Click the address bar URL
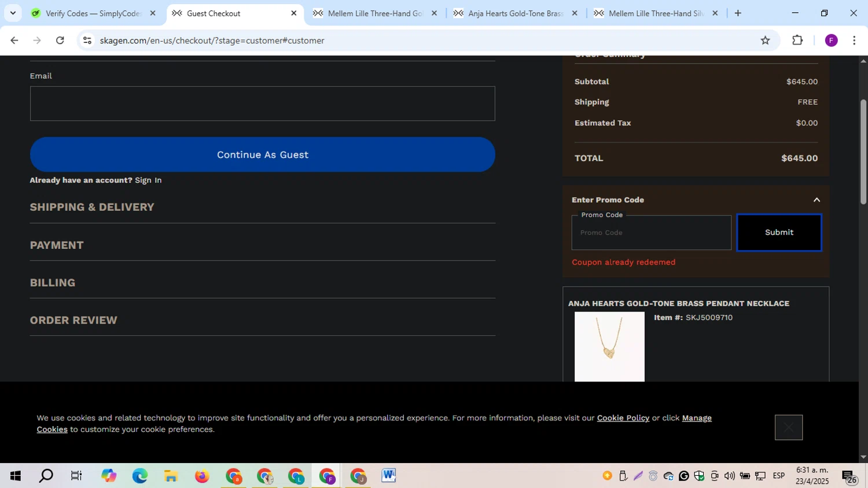868x488 pixels. 212,41
